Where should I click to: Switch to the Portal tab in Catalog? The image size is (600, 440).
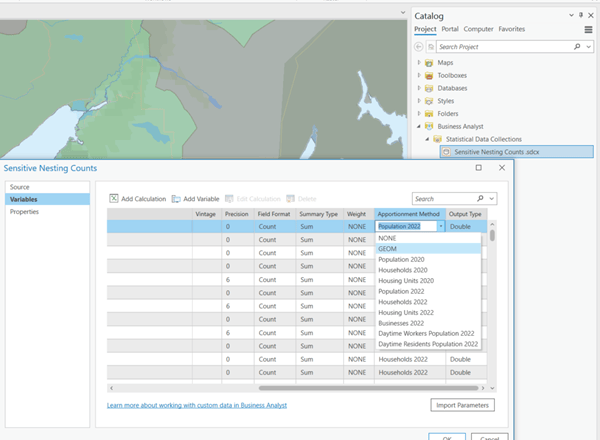point(450,29)
